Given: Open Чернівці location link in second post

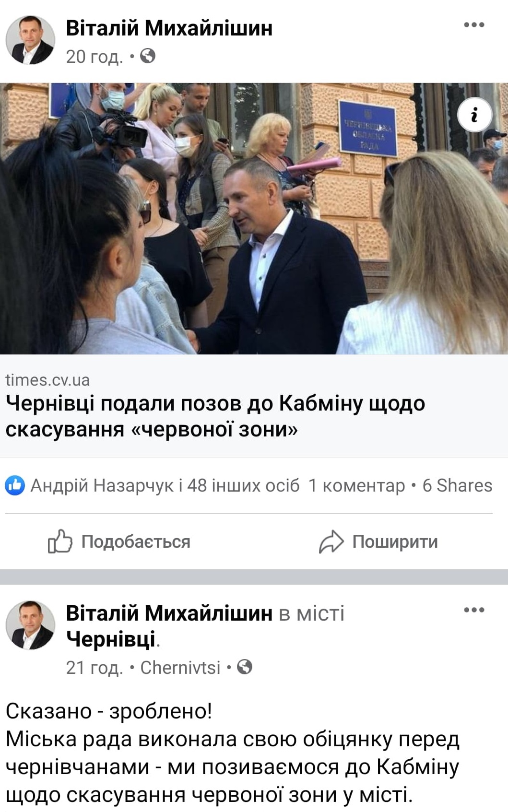Looking at the screenshot, I should pos(111,639).
